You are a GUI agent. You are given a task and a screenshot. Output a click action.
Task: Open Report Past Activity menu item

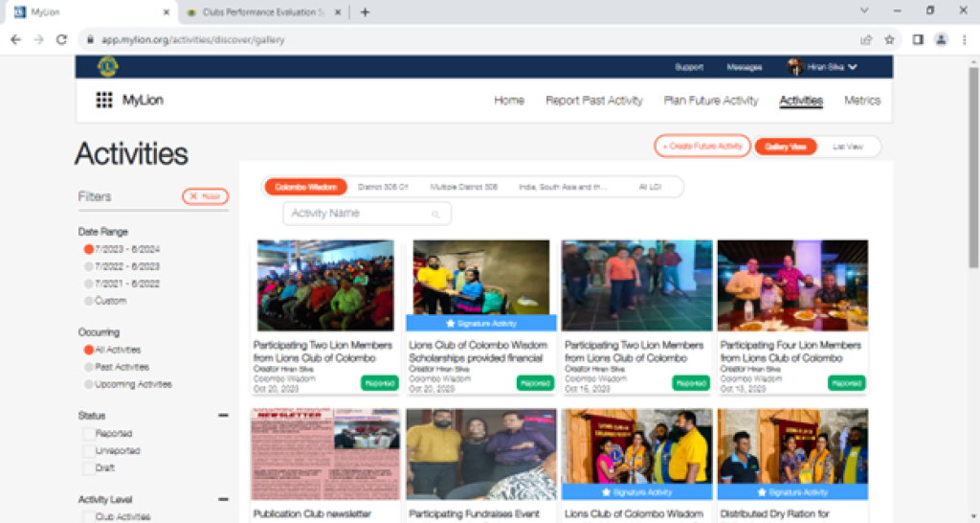(593, 100)
